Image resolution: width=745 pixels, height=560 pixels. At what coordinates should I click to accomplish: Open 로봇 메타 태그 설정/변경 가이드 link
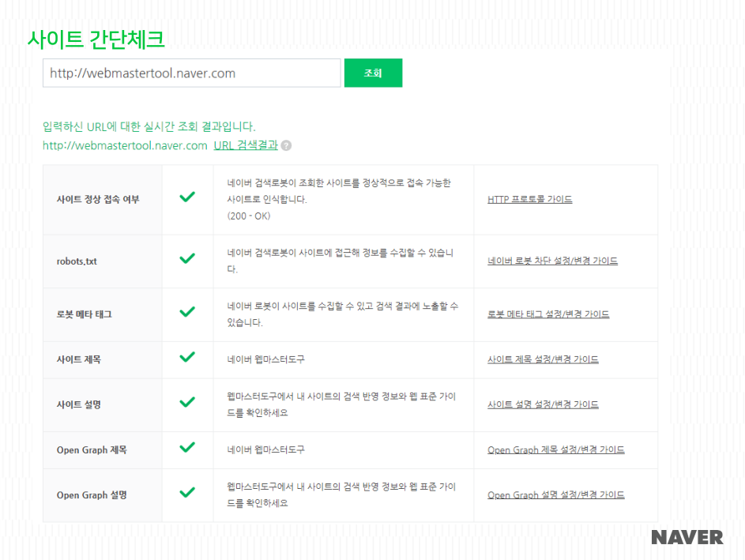pyautogui.click(x=548, y=314)
